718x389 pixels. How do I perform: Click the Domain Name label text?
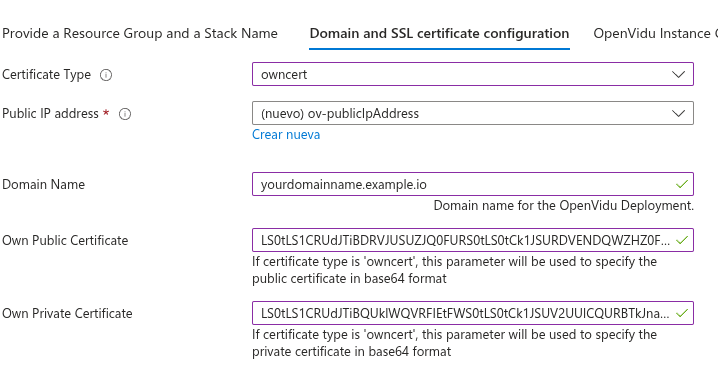click(44, 184)
